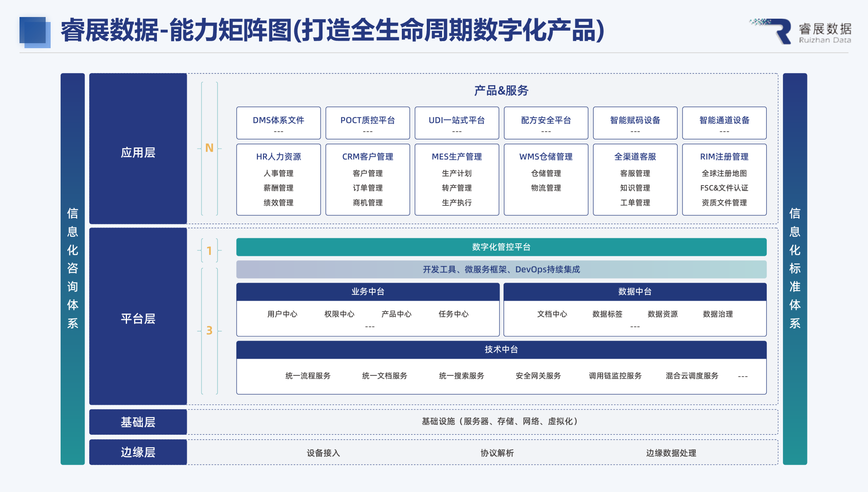This screenshot has width=868, height=492.
Task: Click the RIM注册管理 heading
Action: click(x=724, y=157)
